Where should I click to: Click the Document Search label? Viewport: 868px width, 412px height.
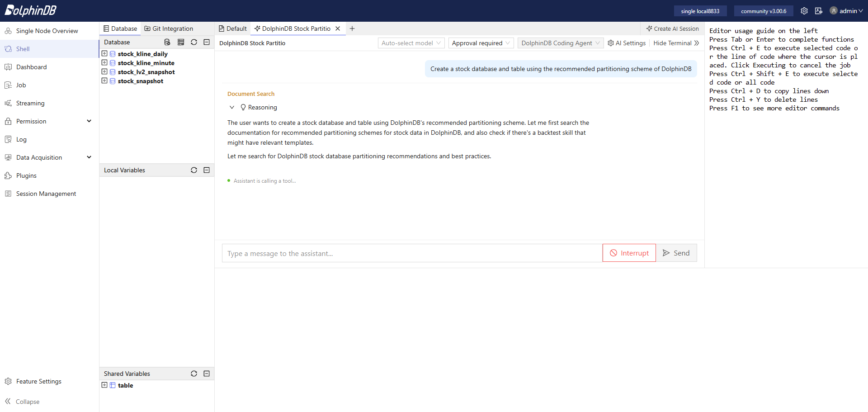click(251, 94)
